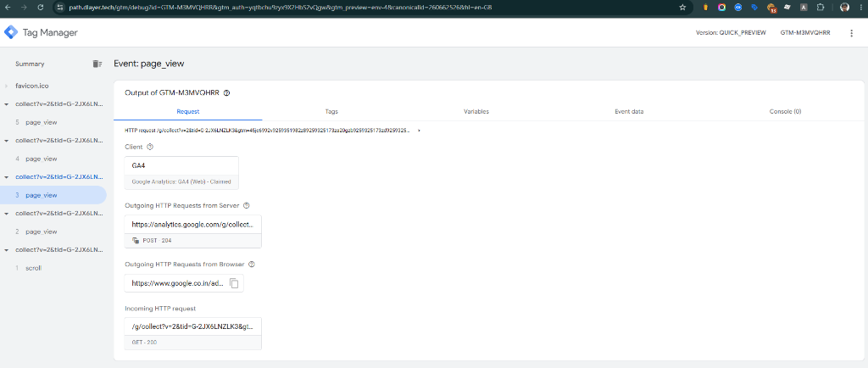Collapse the collect request above '2 page_view'
The image size is (868, 368).
6,213
